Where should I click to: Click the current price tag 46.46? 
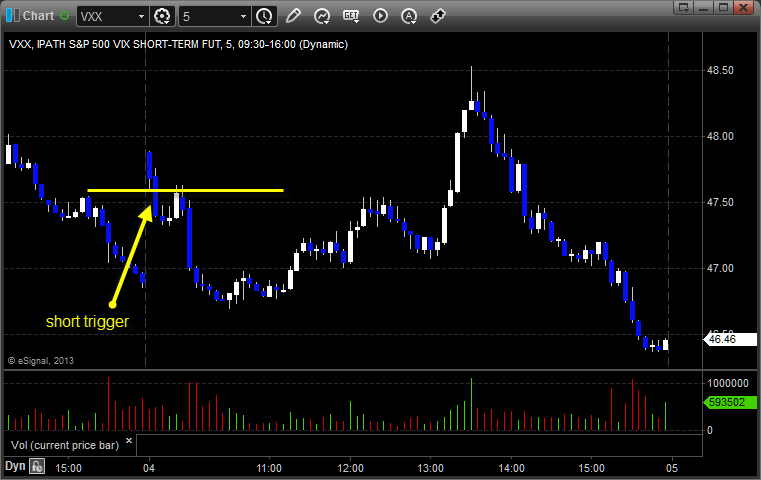[x=730, y=339]
